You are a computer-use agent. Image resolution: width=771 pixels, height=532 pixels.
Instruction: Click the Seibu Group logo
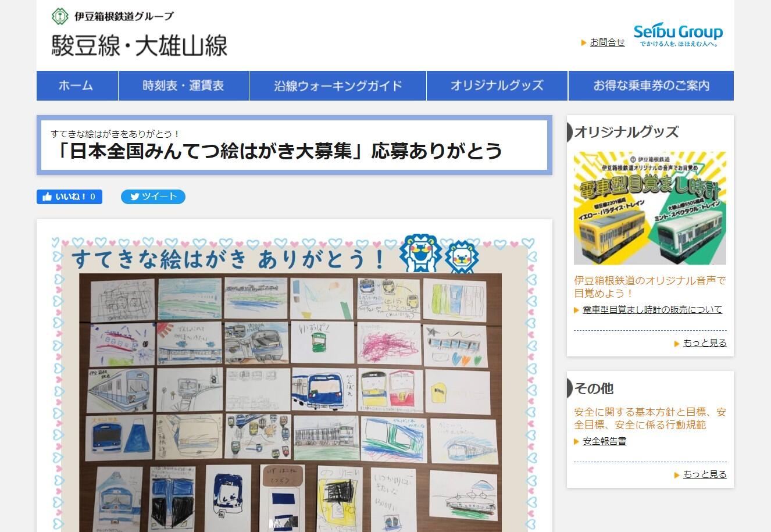678,35
